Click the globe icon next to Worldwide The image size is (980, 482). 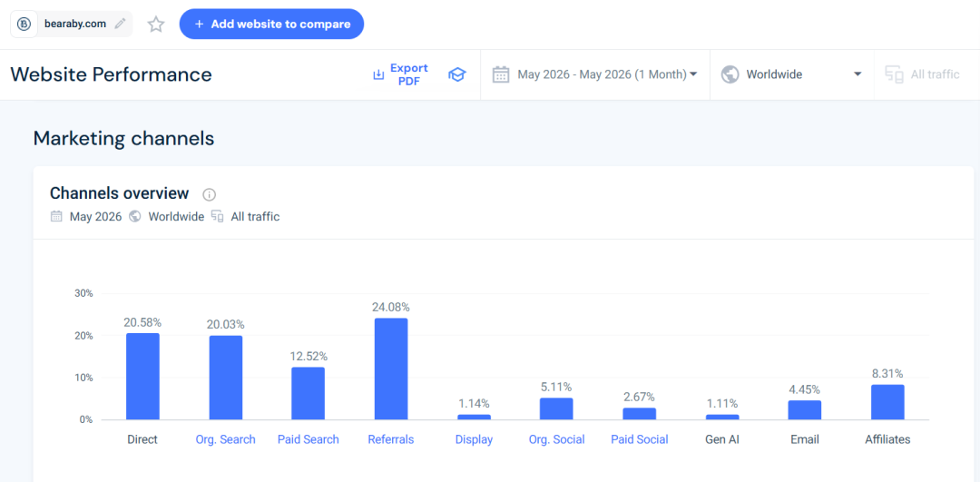click(730, 74)
